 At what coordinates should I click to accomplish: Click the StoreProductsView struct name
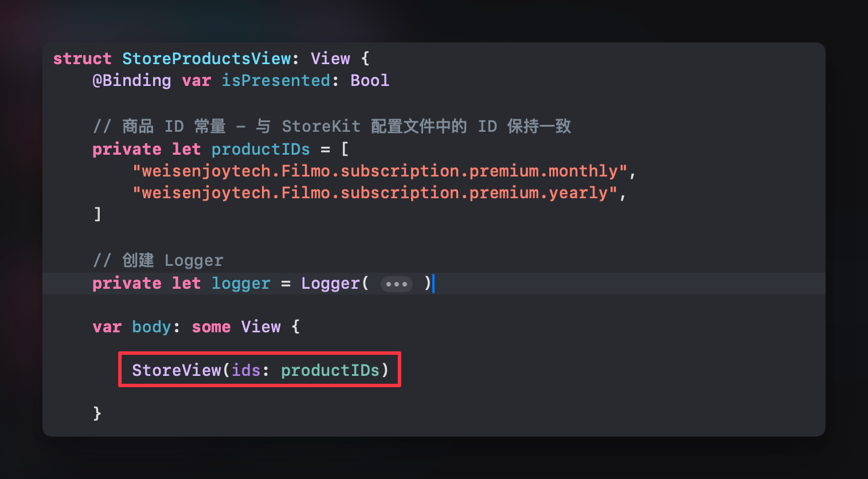(206, 59)
